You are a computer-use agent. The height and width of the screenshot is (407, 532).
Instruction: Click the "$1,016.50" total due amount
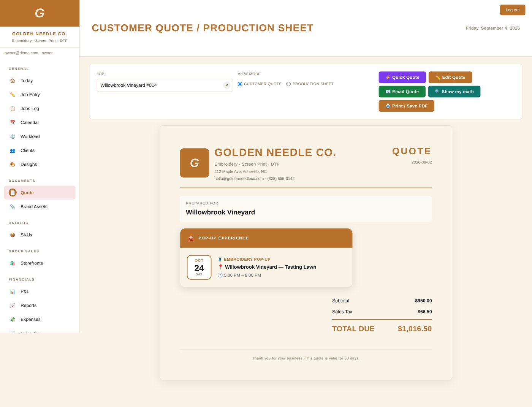[x=415, y=329]
